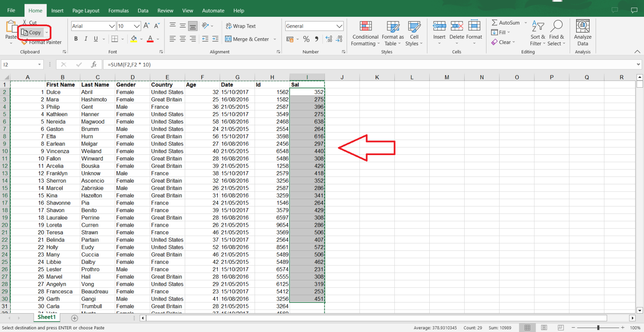Toggle top vertical alignment
The image size is (644, 332).
tap(172, 26)
